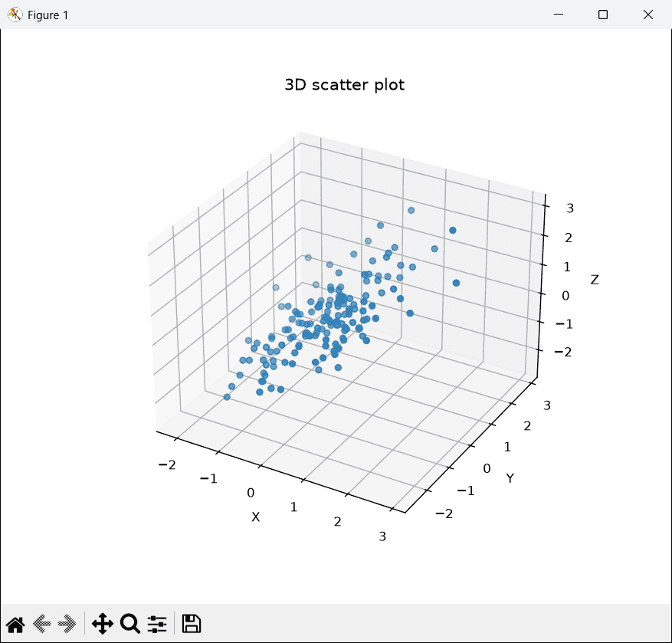The width and height of the screenshot is (672, 643).
Task: Activate the Pan/Move axes tool
Action: coord(103,624)
